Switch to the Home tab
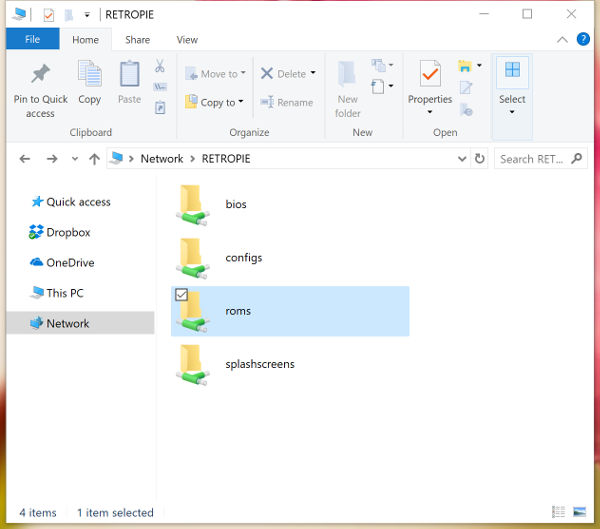Screen dimensions: 600x529 (85, 40)
